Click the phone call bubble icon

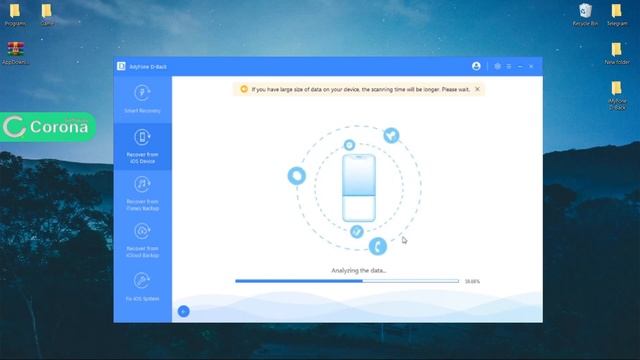tap(378, 246)
